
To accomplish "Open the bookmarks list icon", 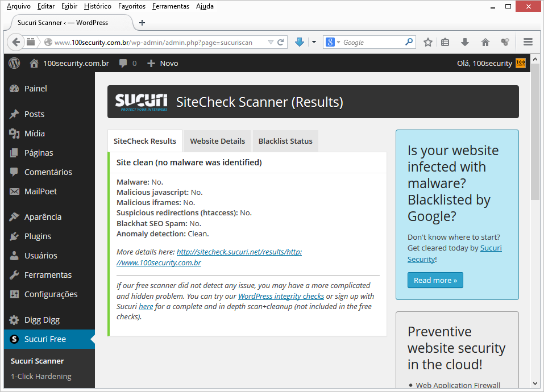I will click(x=445, y=42).
